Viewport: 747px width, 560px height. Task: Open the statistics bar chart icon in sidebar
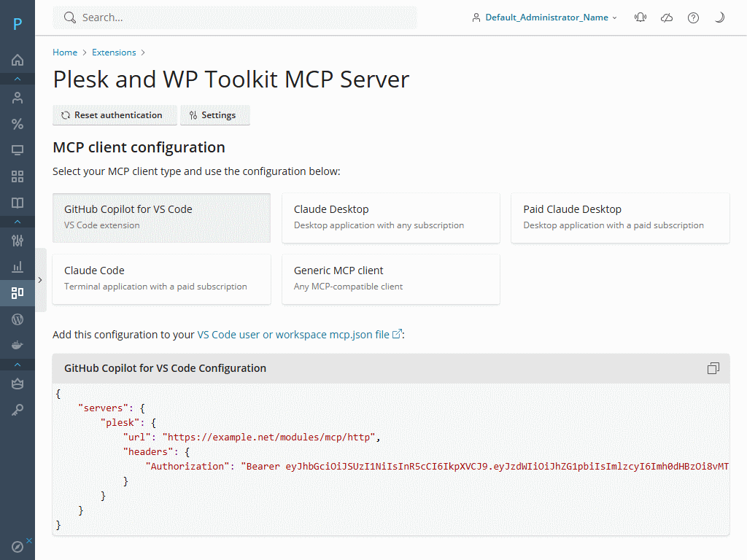[18, 267]
